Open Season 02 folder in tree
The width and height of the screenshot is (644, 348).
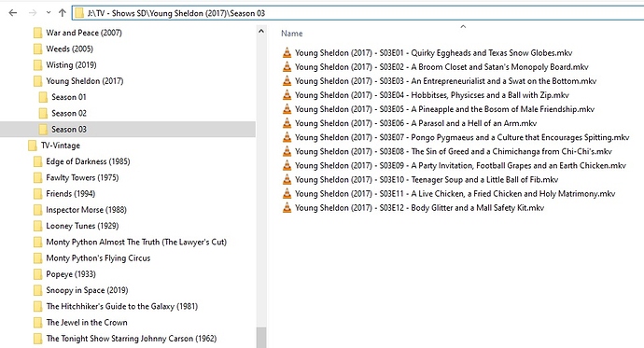pyautogui.click(x=68, y=113)
